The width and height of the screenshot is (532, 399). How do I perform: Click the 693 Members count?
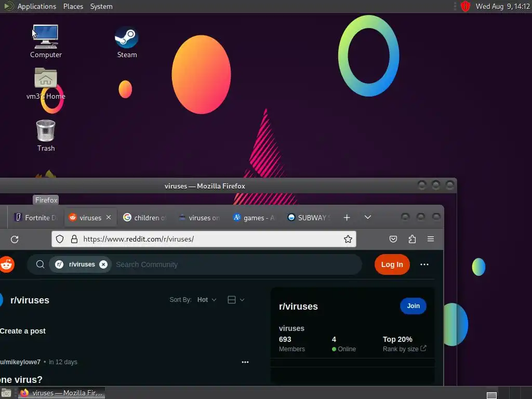click(x=292, y=344)
